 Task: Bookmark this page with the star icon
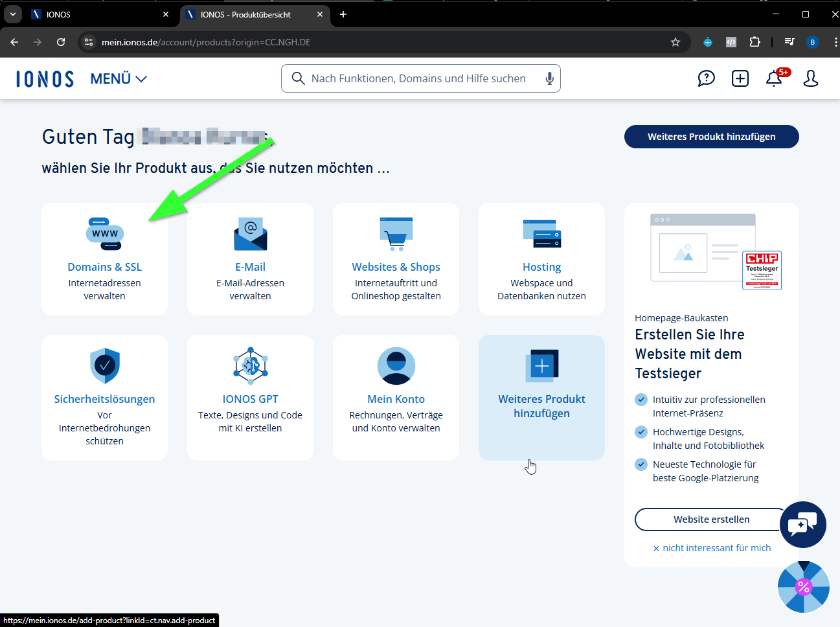pos(675,42)
